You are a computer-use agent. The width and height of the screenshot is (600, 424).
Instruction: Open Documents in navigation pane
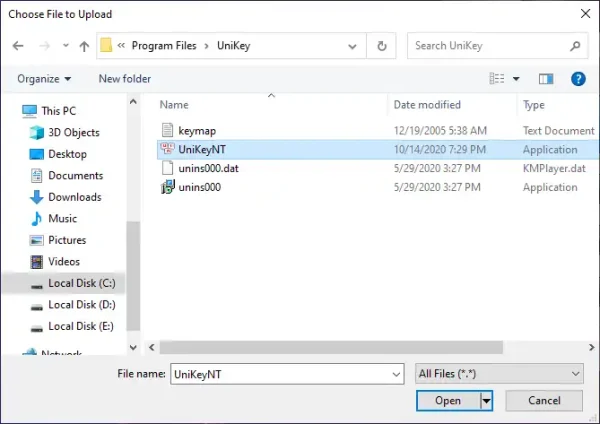tap(75, 175)
